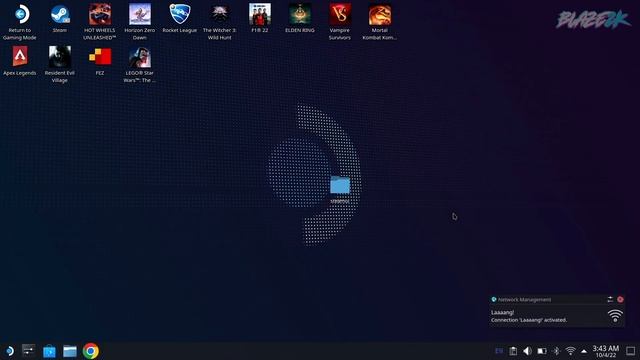Select Vampire Survivors desktop icon

coord(340,22)
